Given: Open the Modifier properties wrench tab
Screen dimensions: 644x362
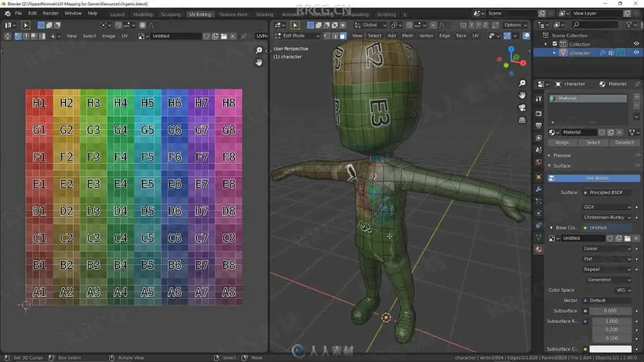Looking at the screenshot, I should click(539, 189).
